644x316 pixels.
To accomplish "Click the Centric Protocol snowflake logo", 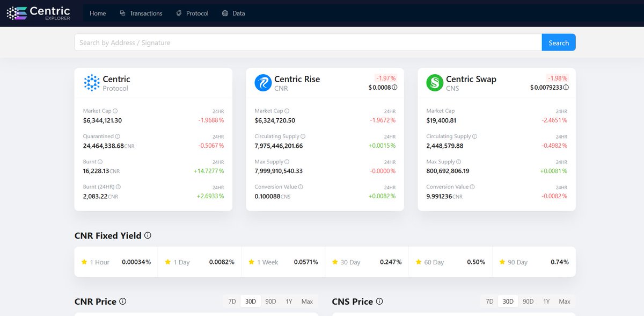I will click(x=92, y=83).
